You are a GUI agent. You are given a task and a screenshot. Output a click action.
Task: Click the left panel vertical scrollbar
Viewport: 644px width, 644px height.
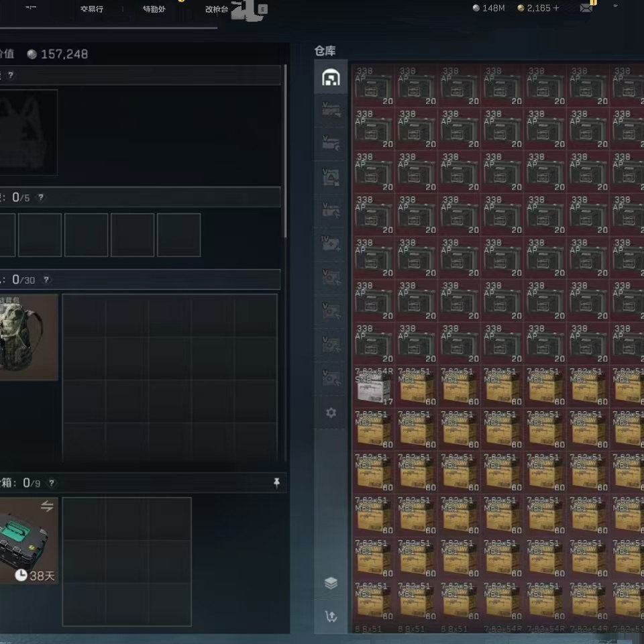(x=285, y=151)
